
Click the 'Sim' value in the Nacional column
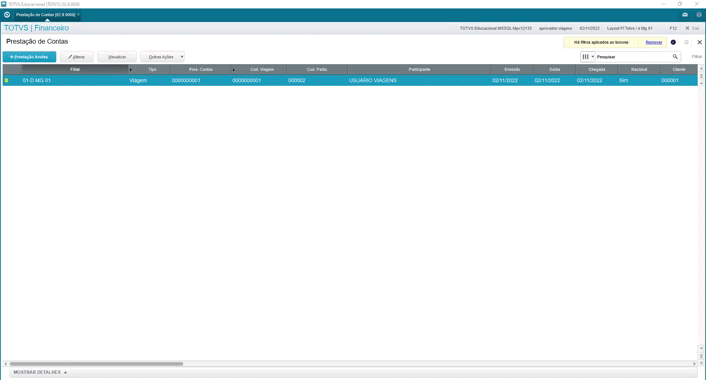(623, 81)
